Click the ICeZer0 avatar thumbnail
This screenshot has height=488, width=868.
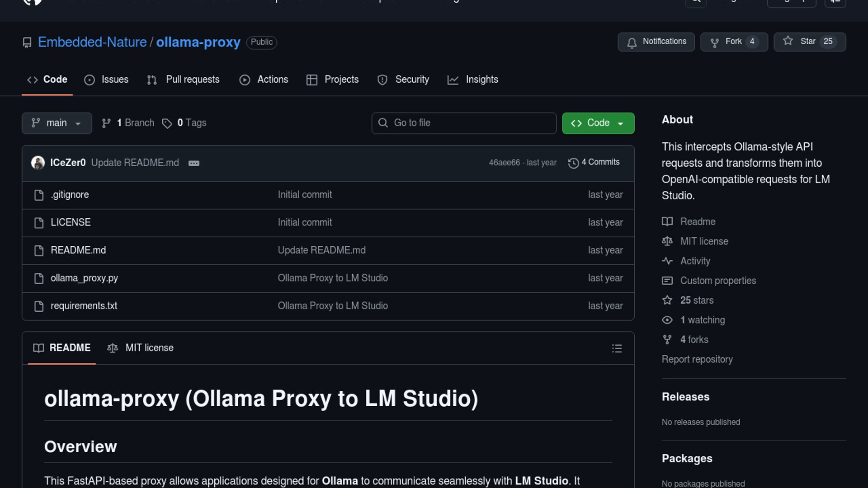38,163
